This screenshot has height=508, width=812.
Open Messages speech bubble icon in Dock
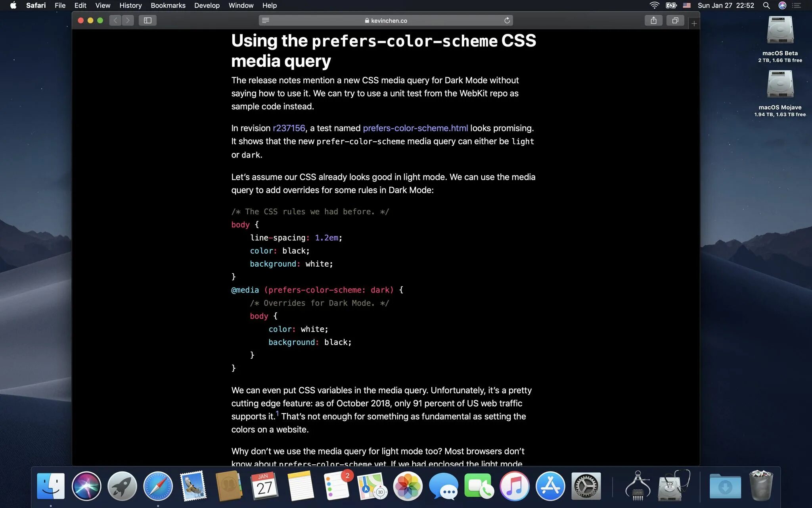(x=443, y=486)
